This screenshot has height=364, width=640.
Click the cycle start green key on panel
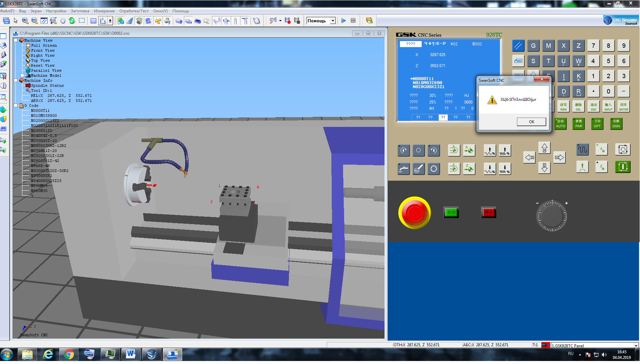pos(623,167)
